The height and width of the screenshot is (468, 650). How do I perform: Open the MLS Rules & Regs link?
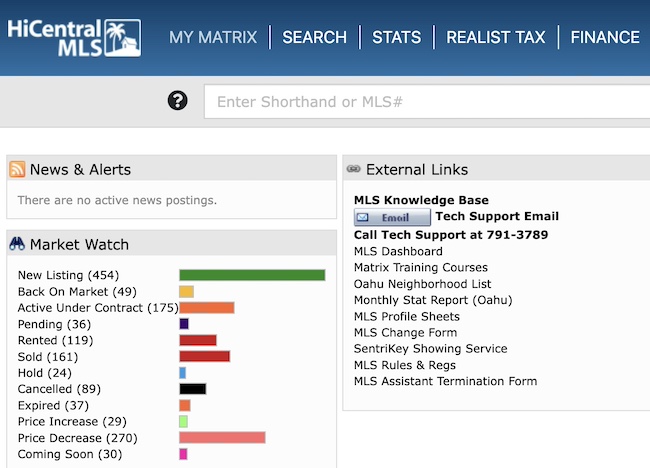405,365
